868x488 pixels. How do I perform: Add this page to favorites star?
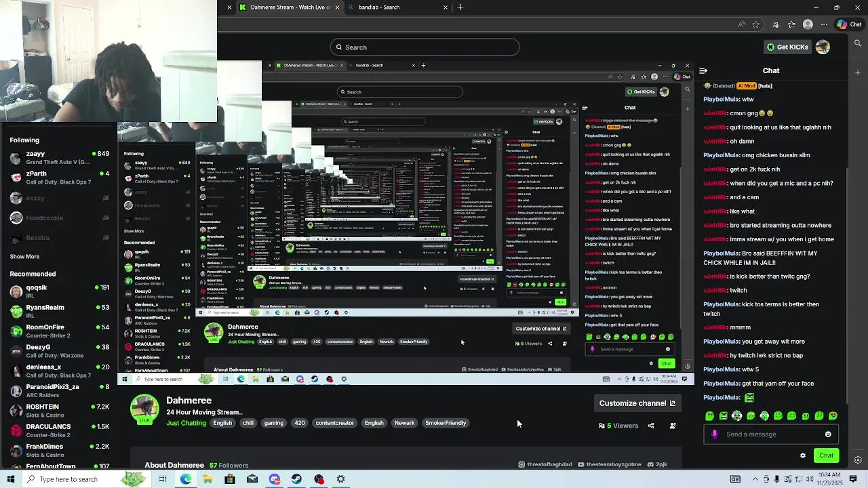(757, 24)
